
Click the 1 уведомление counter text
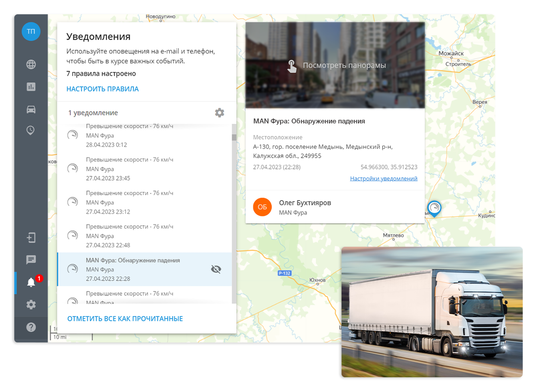click(x=93, y=113)
